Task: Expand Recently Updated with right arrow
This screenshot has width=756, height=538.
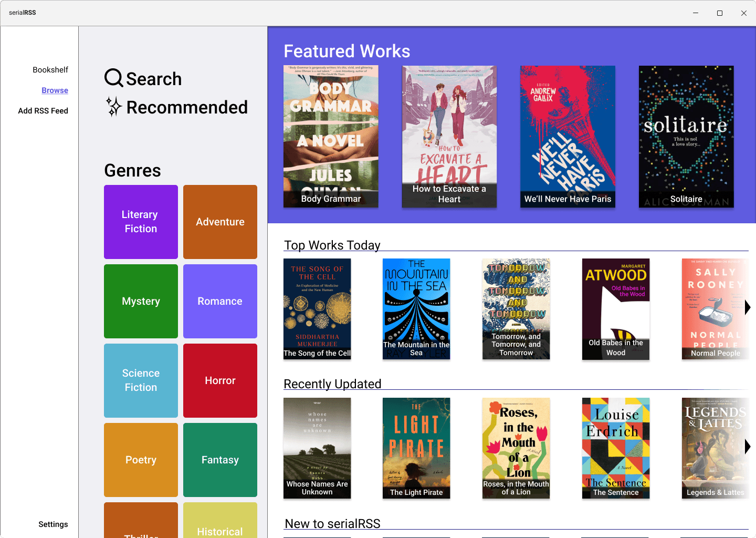Action: pyautogui.click(x=748, y=447)
